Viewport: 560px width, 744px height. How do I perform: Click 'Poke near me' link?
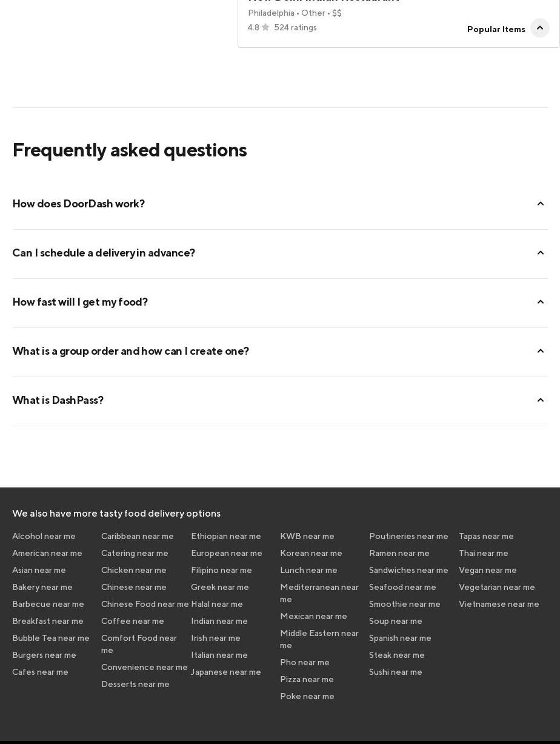click(307, 696)
